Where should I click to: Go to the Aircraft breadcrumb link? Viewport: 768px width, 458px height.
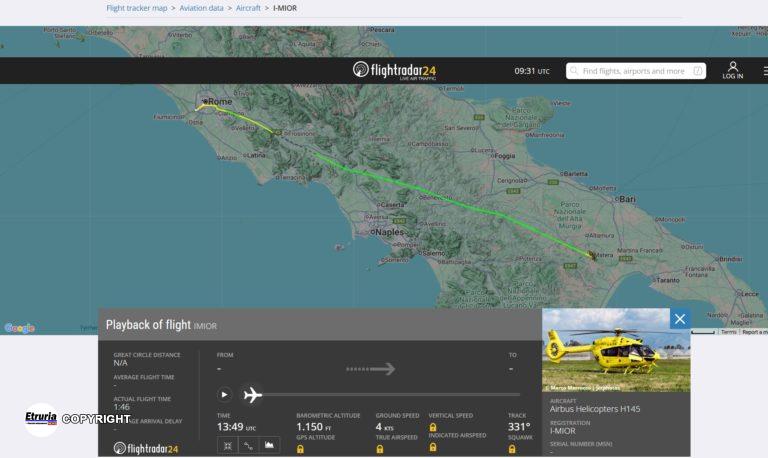pyautogui.click(x=248, y=8)
